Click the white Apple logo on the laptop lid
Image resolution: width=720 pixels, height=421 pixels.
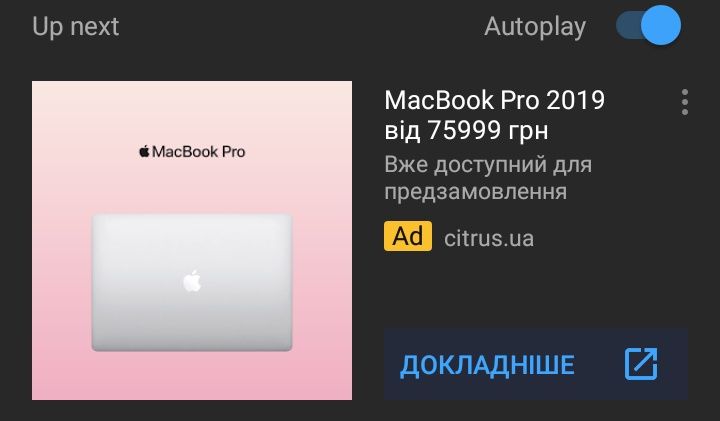(192, 281)
